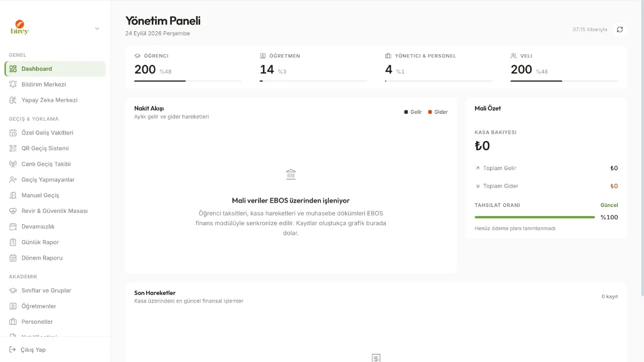The width and height of the screenshot is (644, 362).
Task: Click the Yapay Zeka Merkezi icon
Action: (13, 100)
